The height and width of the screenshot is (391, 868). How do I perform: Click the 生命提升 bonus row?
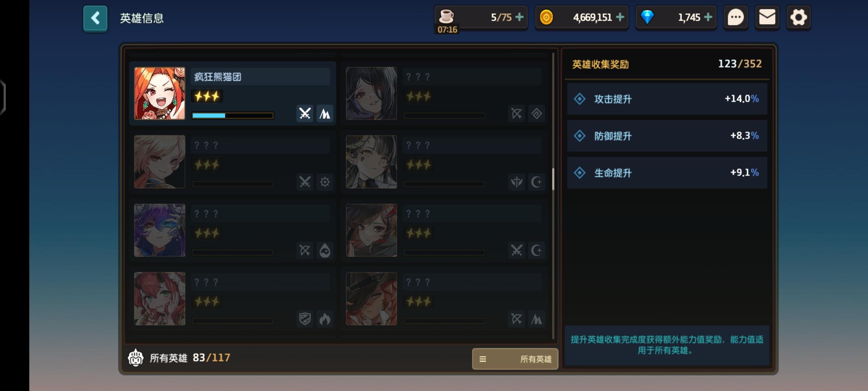[667, 173]
